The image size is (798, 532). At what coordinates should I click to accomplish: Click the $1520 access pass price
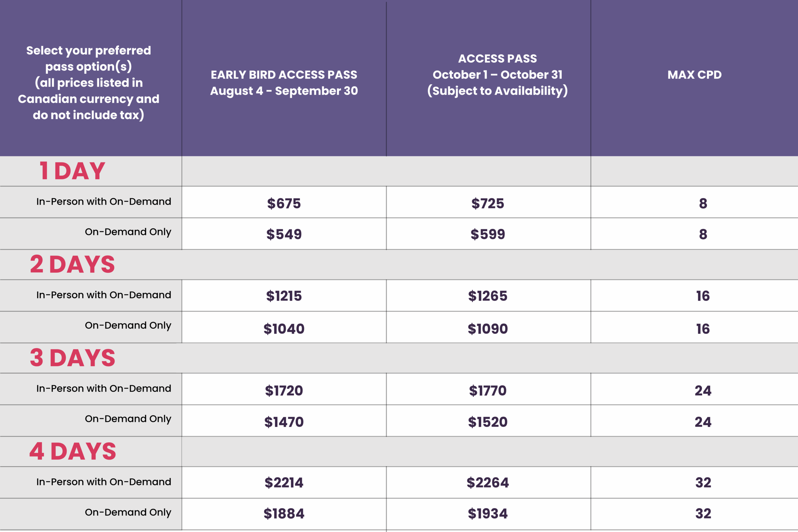tap(488, 422)
